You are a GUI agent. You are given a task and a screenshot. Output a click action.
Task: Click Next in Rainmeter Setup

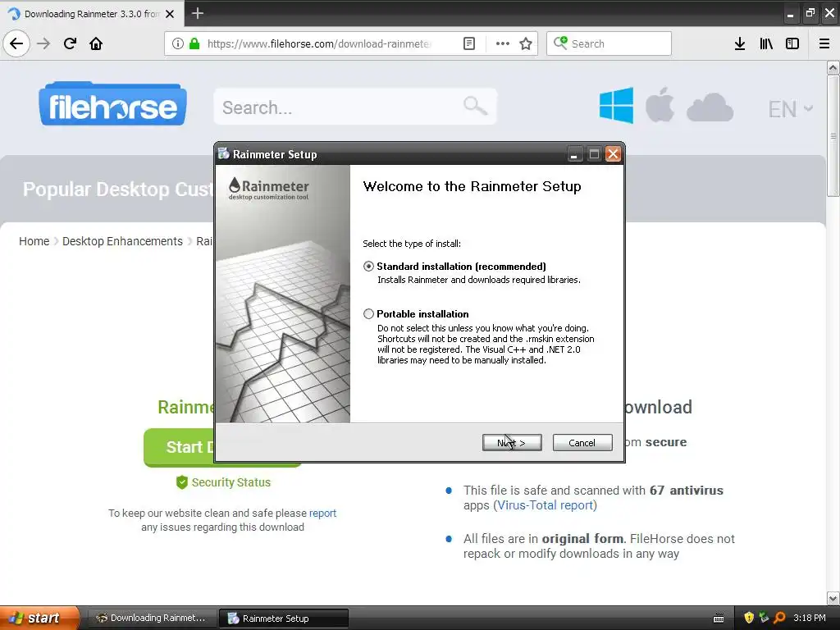coord(512,442)
